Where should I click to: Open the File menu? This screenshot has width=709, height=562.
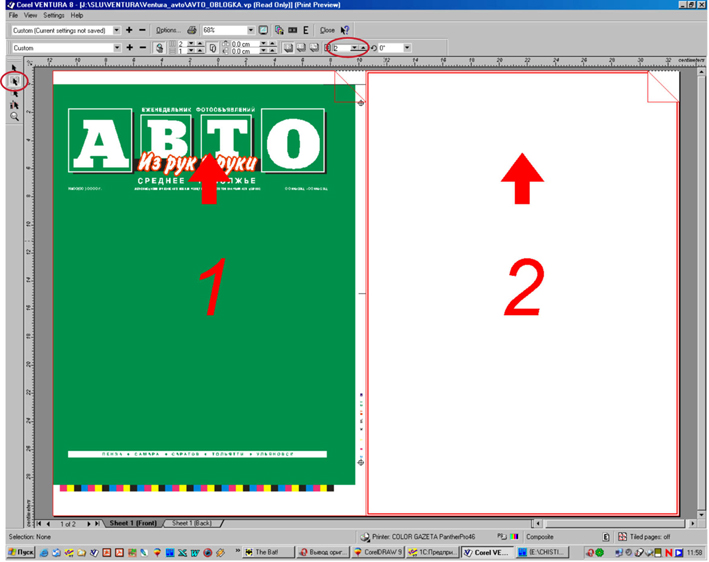point(13,15)
